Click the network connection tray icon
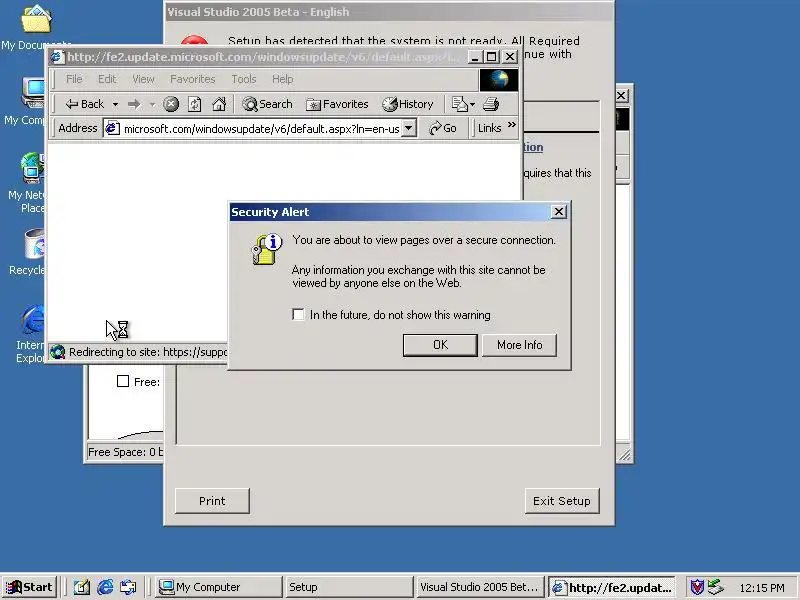Screen dimensions: 800x600 pyautogui.click(x=716, y=587)
